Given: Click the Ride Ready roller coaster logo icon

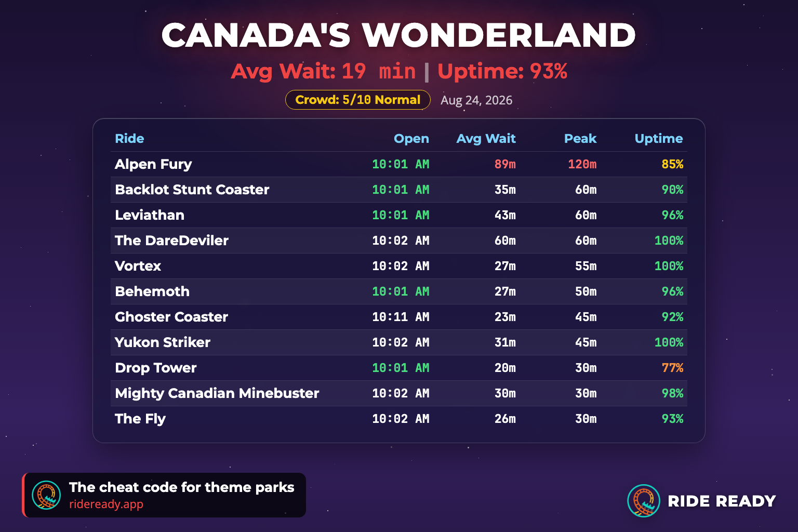Looking at the screenshot, I should (644, 501).
